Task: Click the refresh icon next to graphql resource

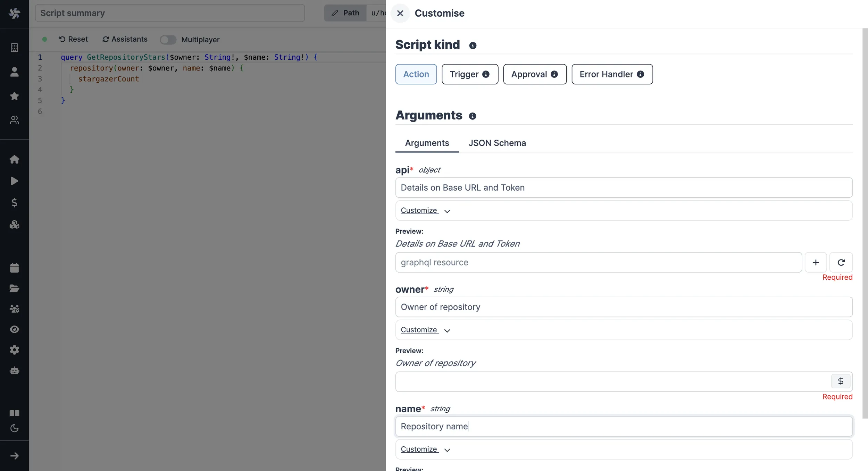Action: 841,262
